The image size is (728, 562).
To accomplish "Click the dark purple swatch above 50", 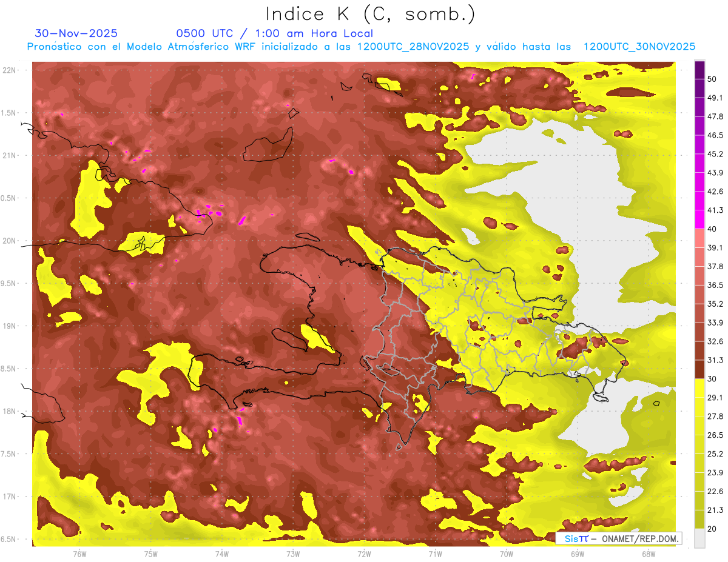I will pos(699,70).
